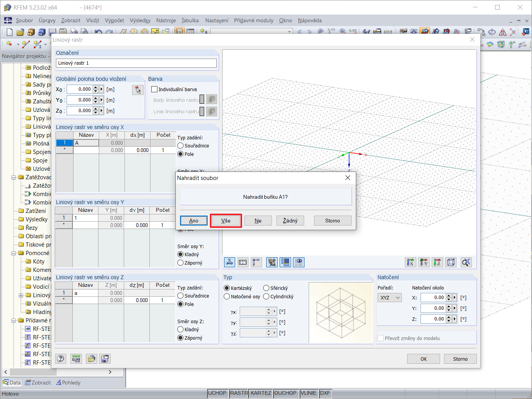532x399 pixels.
Task: Click the Body liniového rastru color swatch
Action: tap(202, 100)
